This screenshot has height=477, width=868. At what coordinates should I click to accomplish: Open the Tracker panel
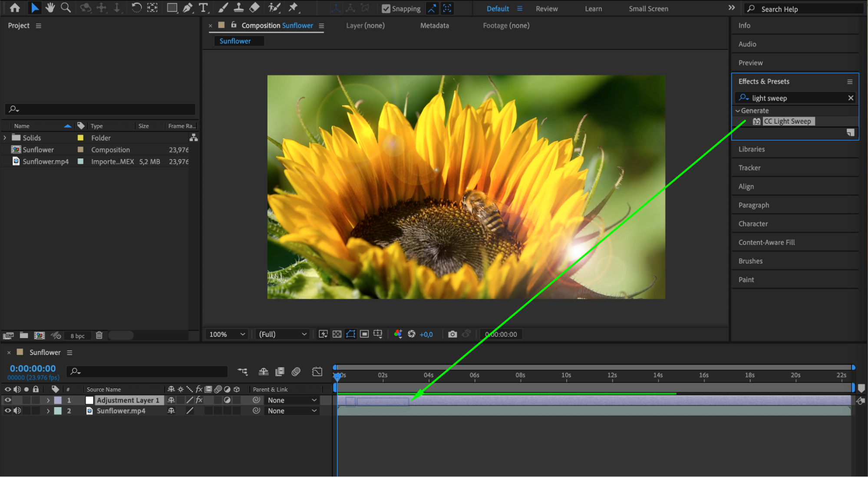[x=749, y=168]
